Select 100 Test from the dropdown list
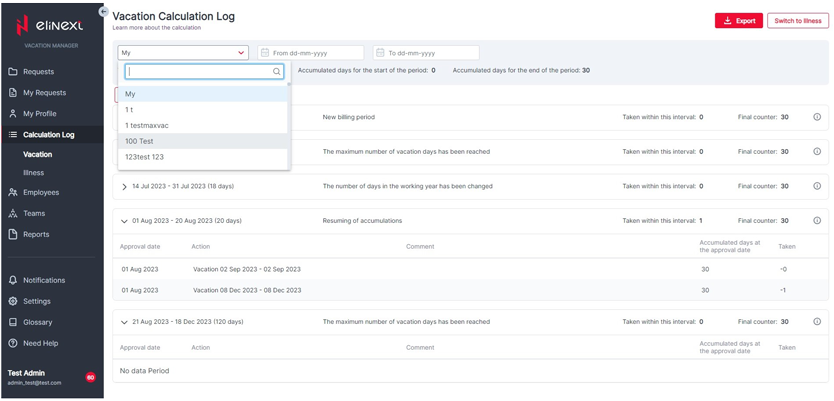Screen dimensions: 834x401 point(140,141)
